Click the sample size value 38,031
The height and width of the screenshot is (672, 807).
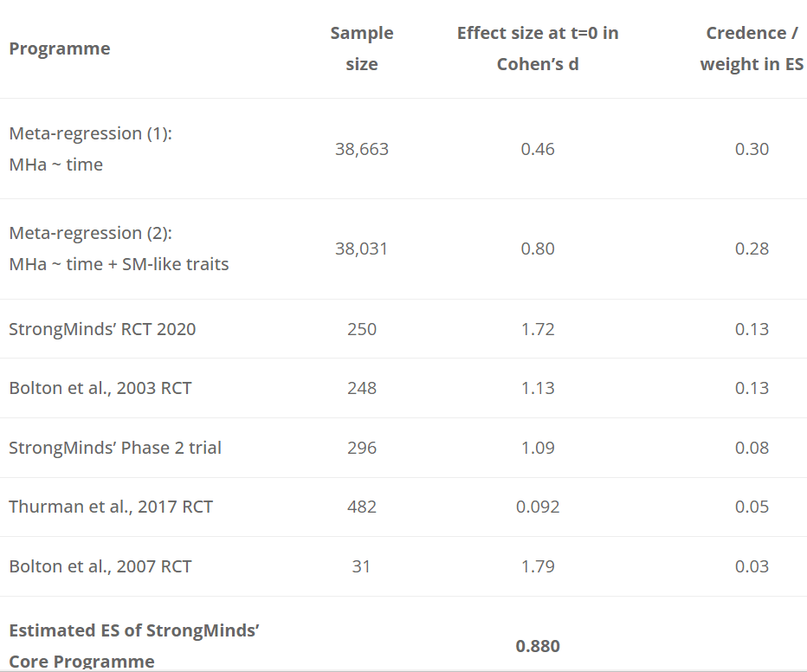(362, 249)
